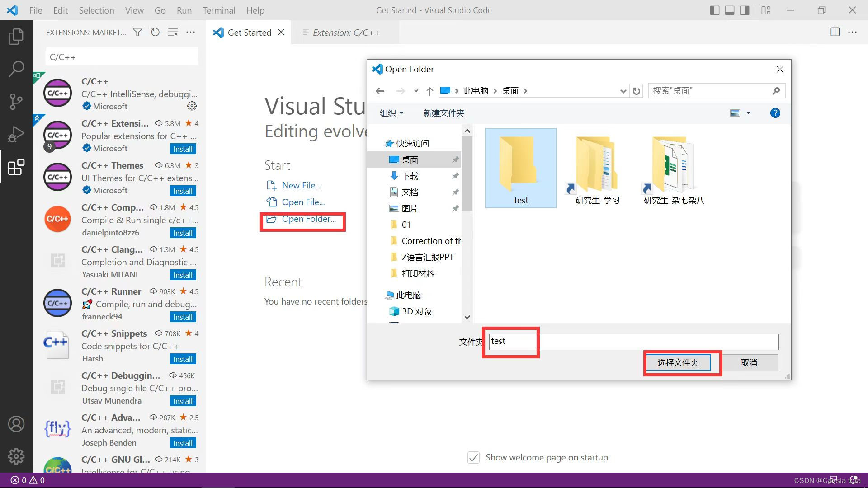Change the view mode icon in dialog
Viewport: 868px width, 488px height.
[735, 113]
